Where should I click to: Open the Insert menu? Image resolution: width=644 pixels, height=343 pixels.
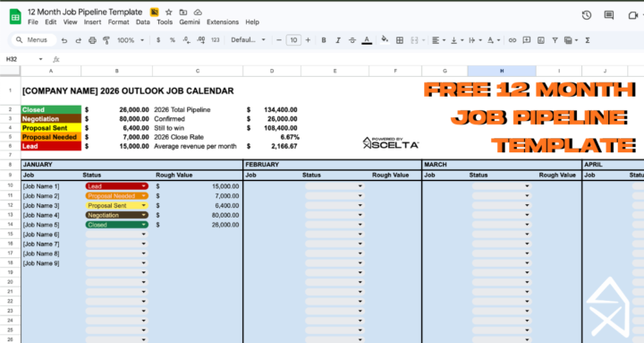click(x=92, y=22)
